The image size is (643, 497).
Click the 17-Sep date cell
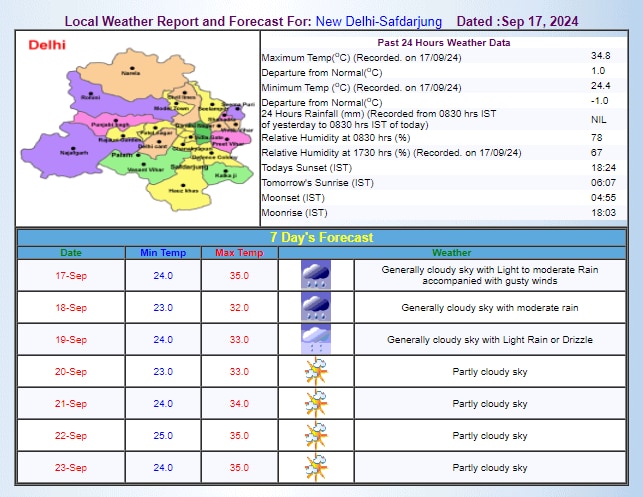tap(71, 275)
